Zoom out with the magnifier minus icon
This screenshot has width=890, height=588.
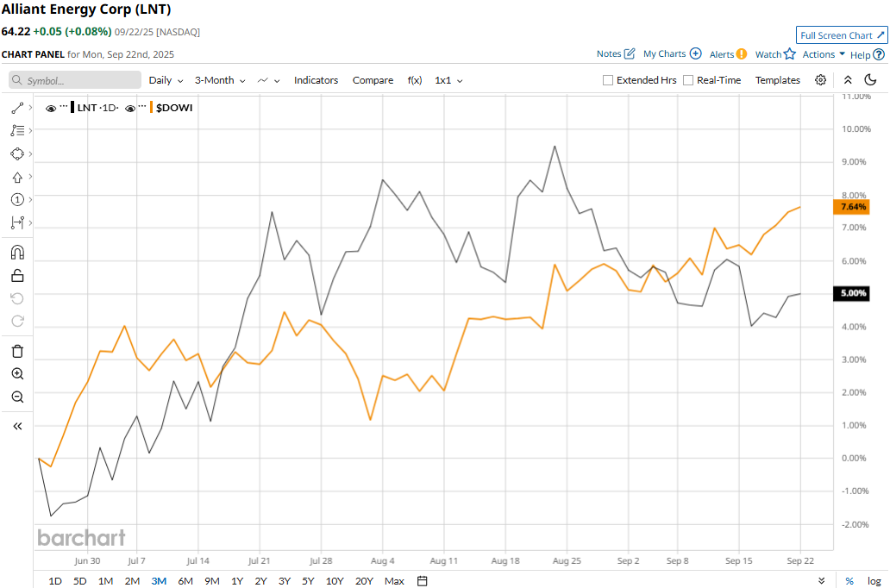pos(17,397)
